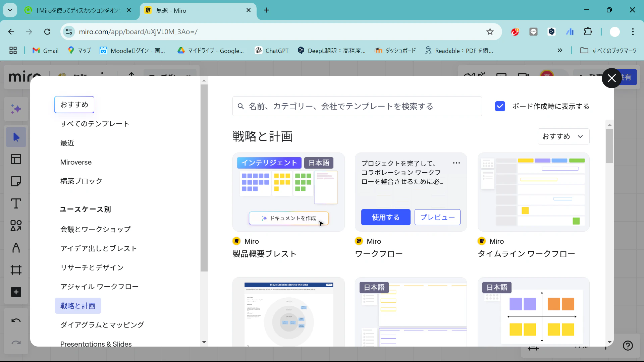644x362 pixels.
Task: Click プレビュー button on ワークフロー
Action: point(437,218)
